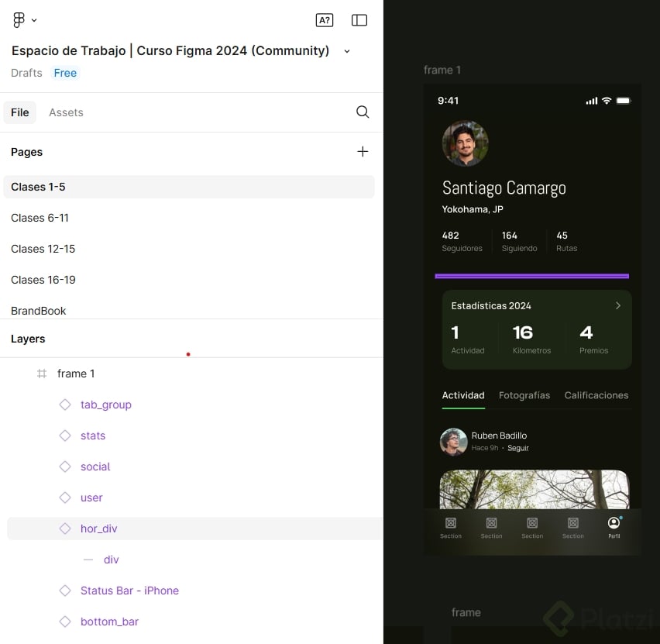Select the stats layer name
This screenshot has width=660, height=644.
pos(93,436)
